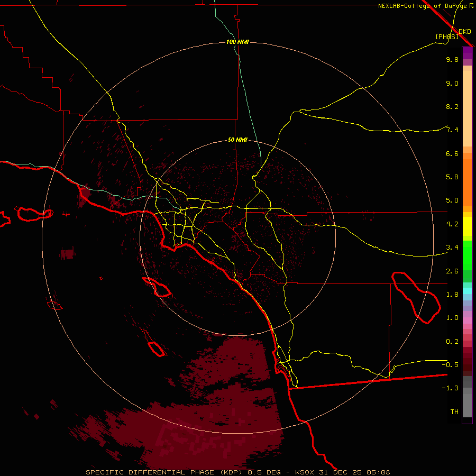Screen dimensions: 476x476
Task: Click the TH label on the legend
Action: [x=454, y=412]
